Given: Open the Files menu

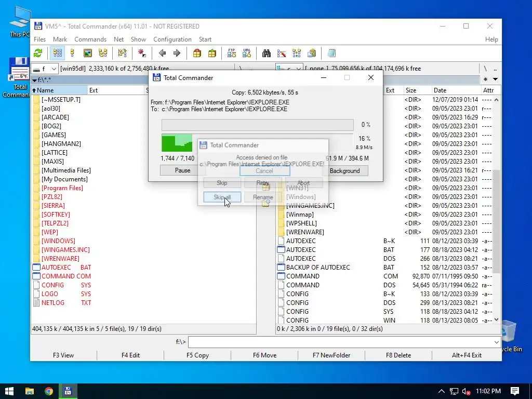Looking at the screenshot, I should (x=39, y=39).
